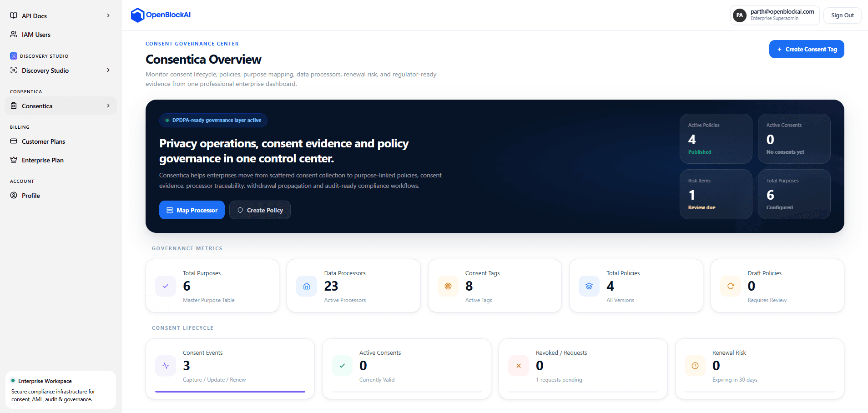Open the Active Policies hero stat tile
The image size is (868, 413).
[x=716, y=139]
